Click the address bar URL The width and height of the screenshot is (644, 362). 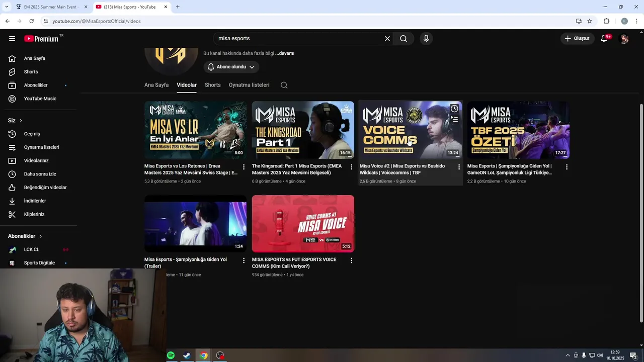click(x=97, y=21)
